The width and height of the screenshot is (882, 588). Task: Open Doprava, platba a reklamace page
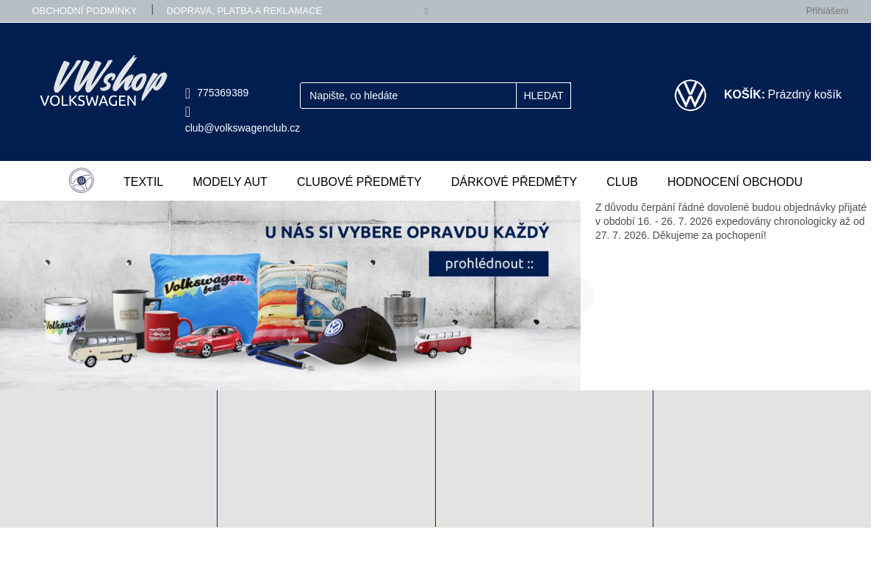click(x=244, y=11)
